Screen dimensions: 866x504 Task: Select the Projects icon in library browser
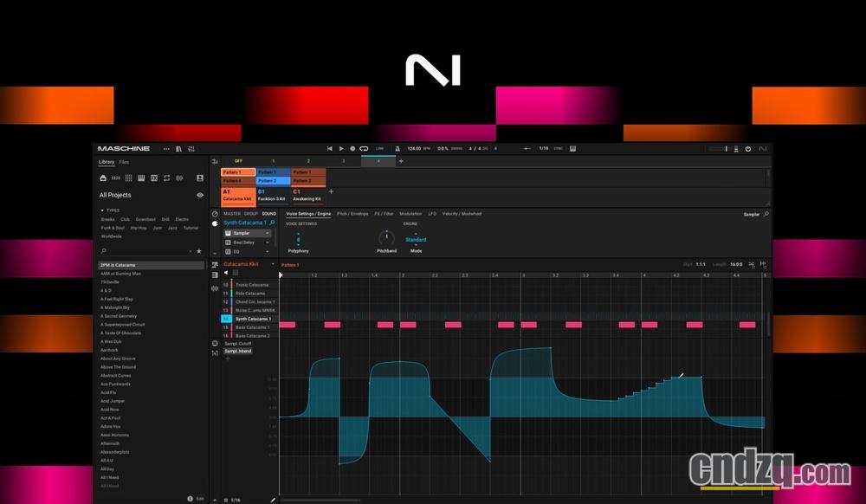tap(103, 178)
